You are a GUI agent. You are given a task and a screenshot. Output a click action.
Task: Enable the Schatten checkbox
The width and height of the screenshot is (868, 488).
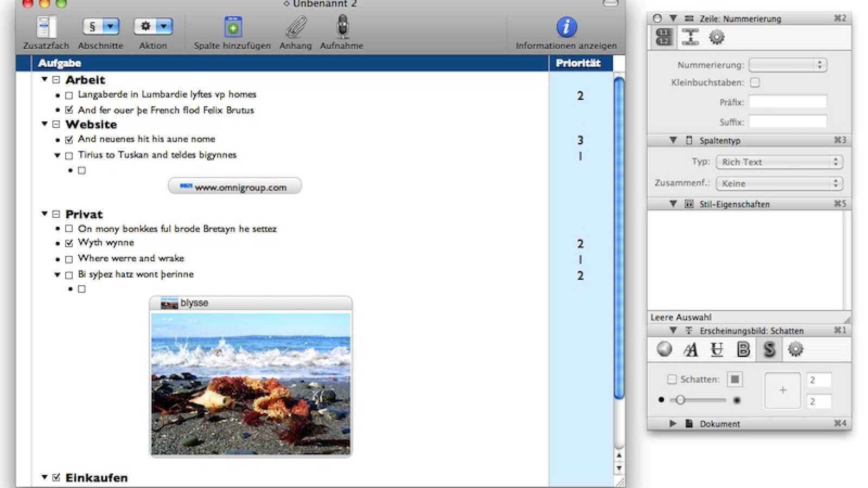click(672, 380)
